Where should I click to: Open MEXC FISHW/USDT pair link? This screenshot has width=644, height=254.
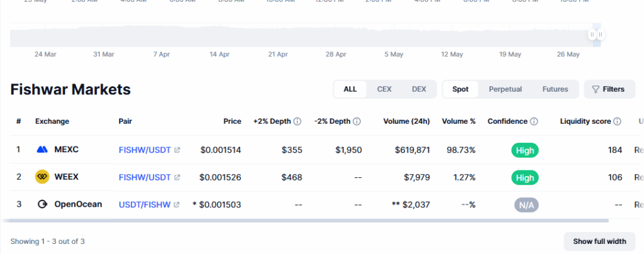145,150
